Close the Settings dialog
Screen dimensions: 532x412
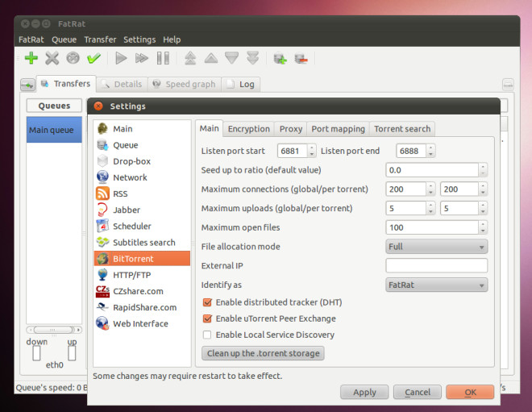[x=98, y=106]
